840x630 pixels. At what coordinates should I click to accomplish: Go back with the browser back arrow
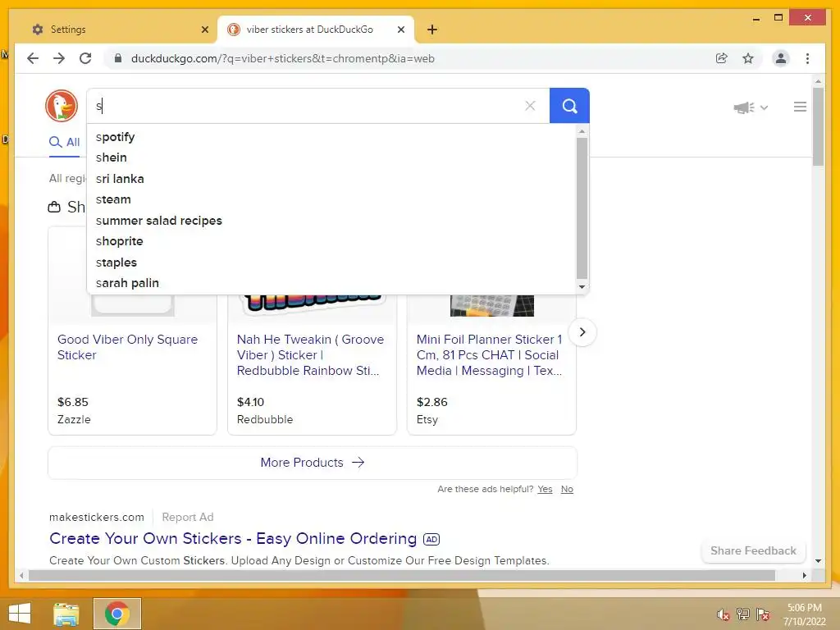33,58
